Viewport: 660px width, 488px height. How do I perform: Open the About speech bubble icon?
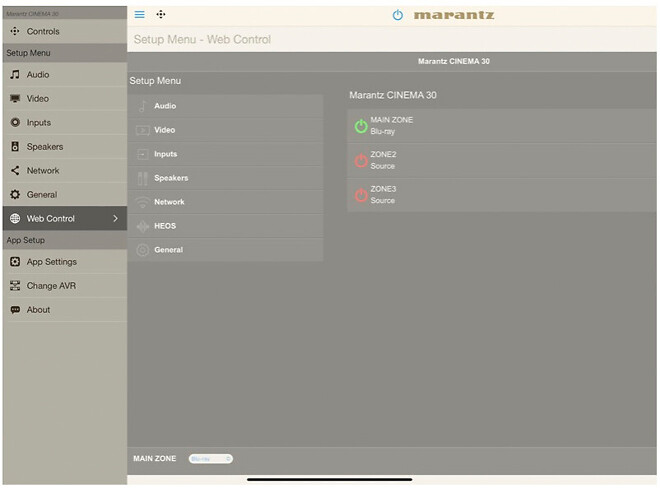coord(15,310)
